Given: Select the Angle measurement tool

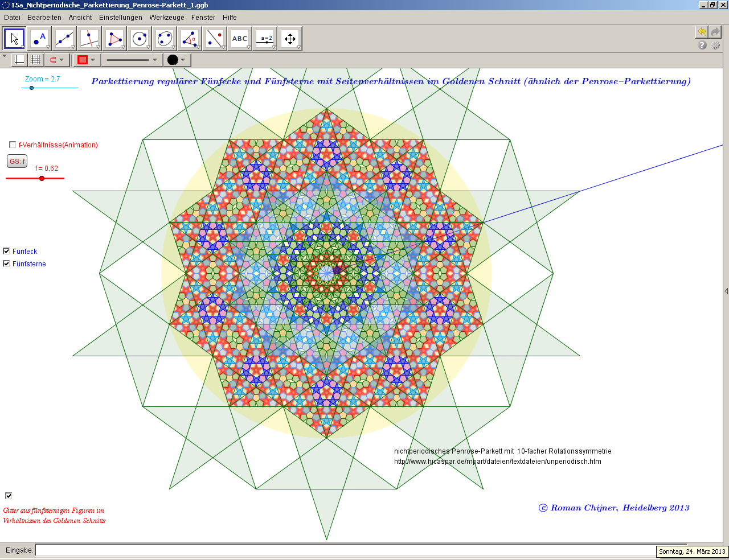Looking at the screenshot, I should pyautogui.click(x=190, y=39).
